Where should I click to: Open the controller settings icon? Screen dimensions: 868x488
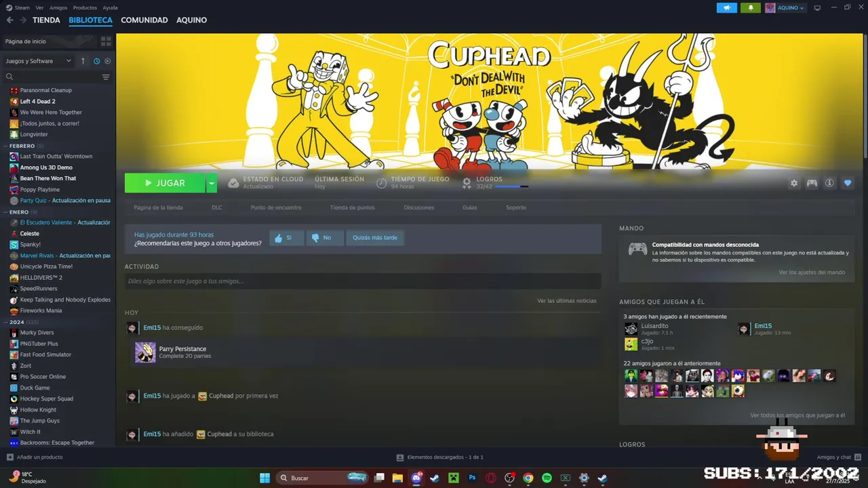[812, 183]
